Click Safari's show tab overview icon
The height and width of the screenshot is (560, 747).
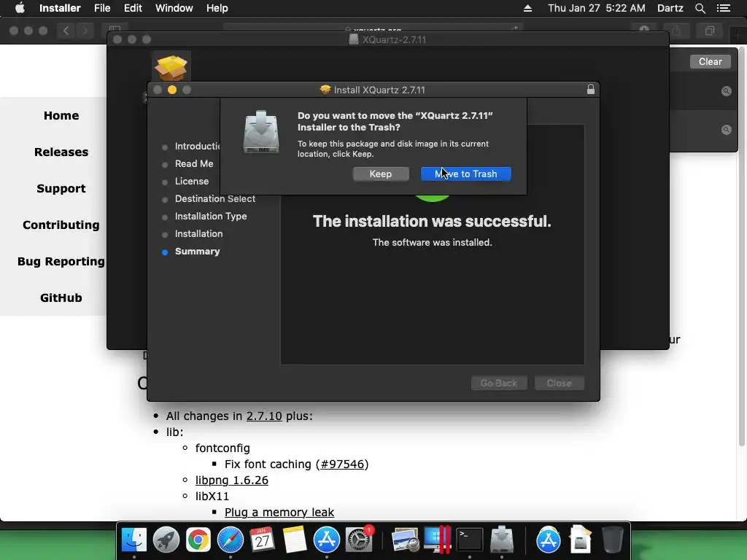tap(709, 31)
